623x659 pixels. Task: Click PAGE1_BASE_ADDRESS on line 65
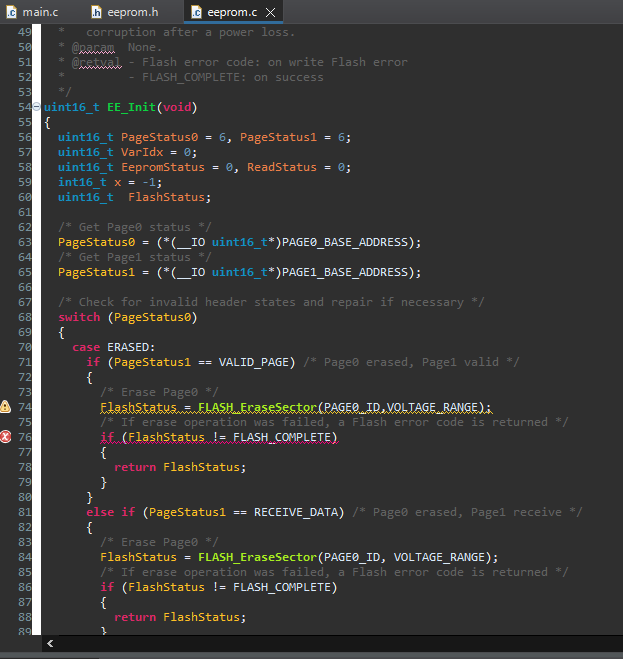(345, 272)
